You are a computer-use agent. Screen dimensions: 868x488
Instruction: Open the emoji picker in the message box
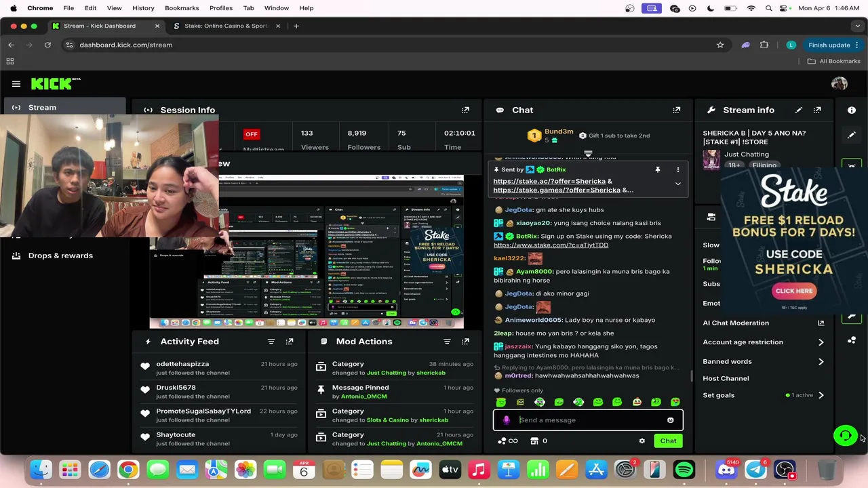point(670,420)
